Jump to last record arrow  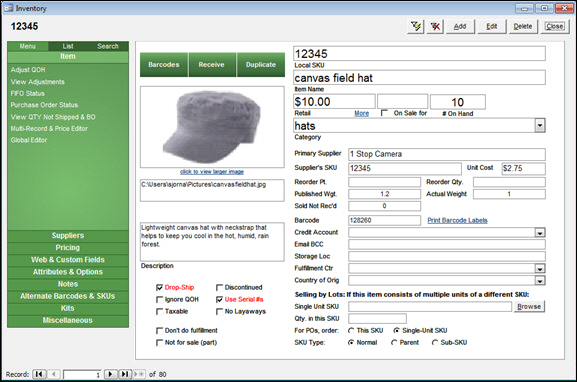coord(125,374)
